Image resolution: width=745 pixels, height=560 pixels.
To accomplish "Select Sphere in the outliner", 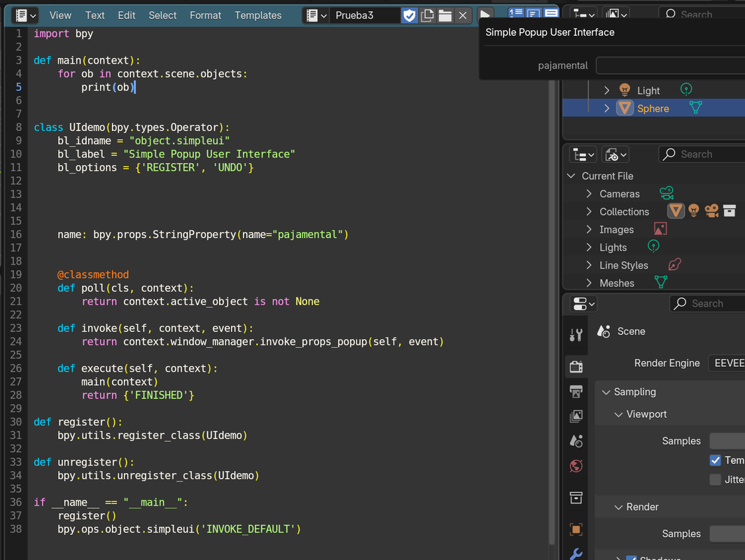I will (653, 108).
